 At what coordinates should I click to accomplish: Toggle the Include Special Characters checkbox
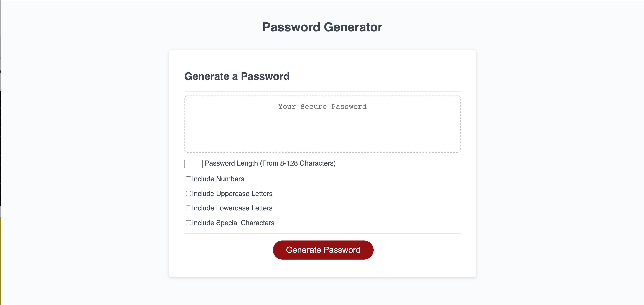188,222
